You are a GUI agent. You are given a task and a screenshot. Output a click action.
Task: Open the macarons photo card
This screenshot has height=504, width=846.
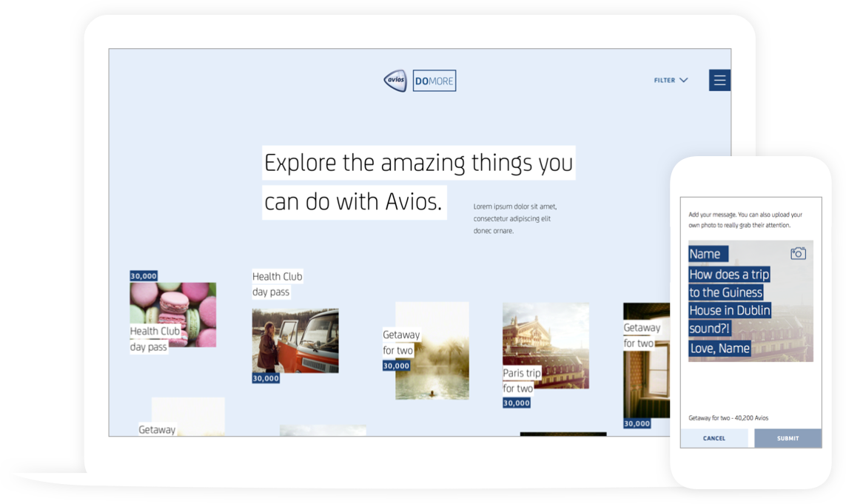(173, 315)
